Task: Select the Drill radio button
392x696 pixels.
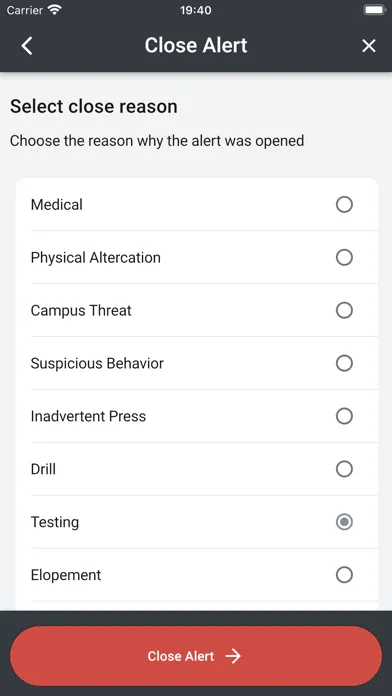Action: [344, 469]
